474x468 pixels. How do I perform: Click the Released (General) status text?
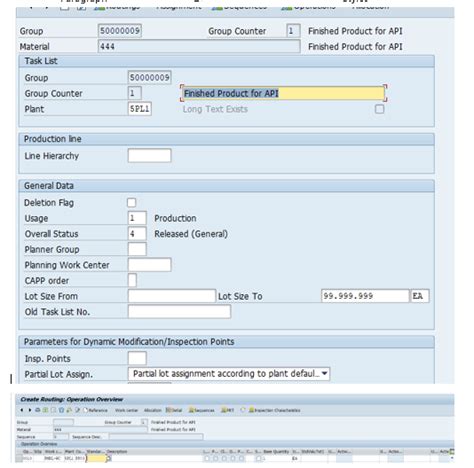191,234
